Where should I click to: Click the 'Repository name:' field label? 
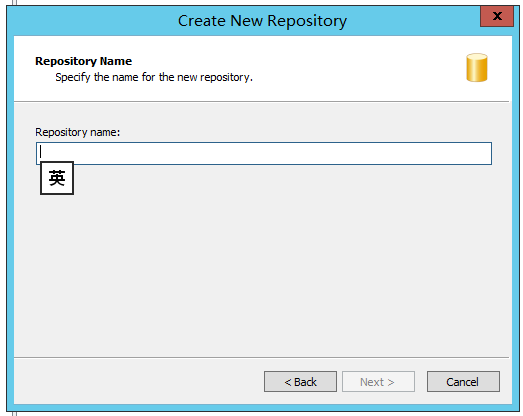[x=77, y=132]
